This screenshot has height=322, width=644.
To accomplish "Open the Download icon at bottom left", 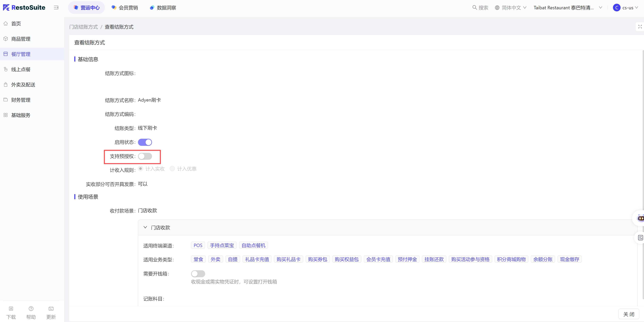I will (11, 308).
